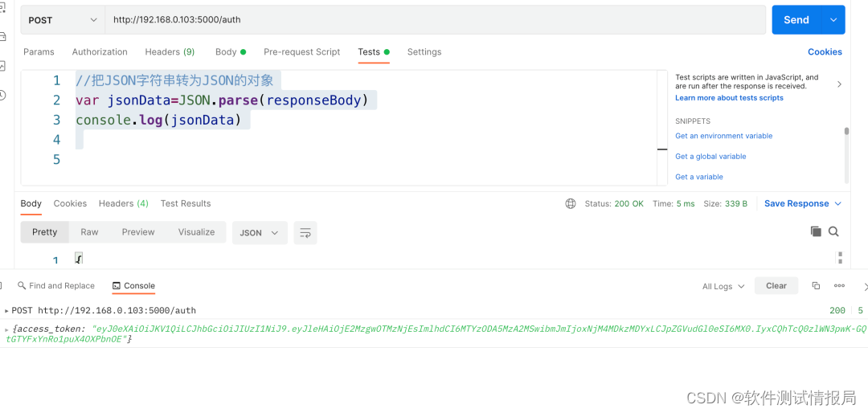Send the request

click(796, 20)
